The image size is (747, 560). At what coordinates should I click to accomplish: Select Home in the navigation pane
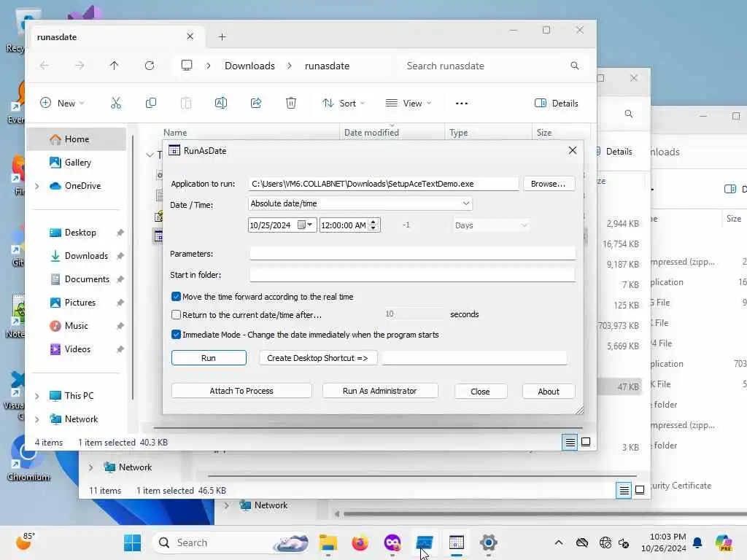(x=77, y=139)
